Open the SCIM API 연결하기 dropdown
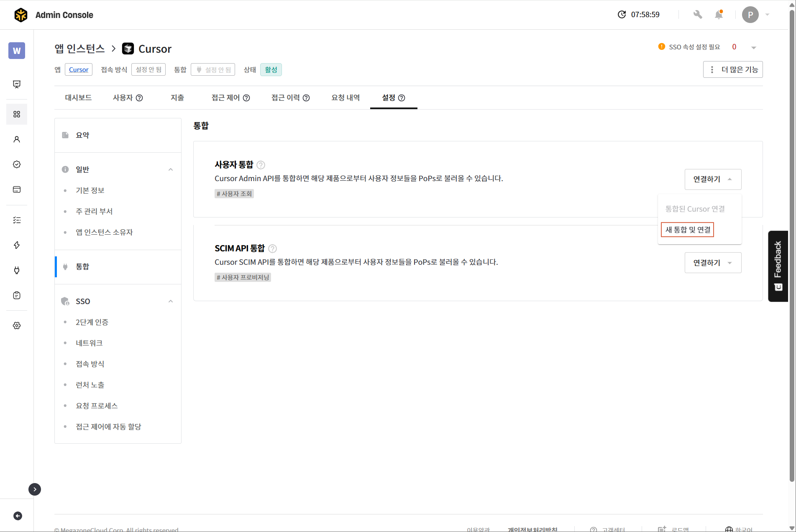Viewport: 796px width, 532px height. point(713,263)
